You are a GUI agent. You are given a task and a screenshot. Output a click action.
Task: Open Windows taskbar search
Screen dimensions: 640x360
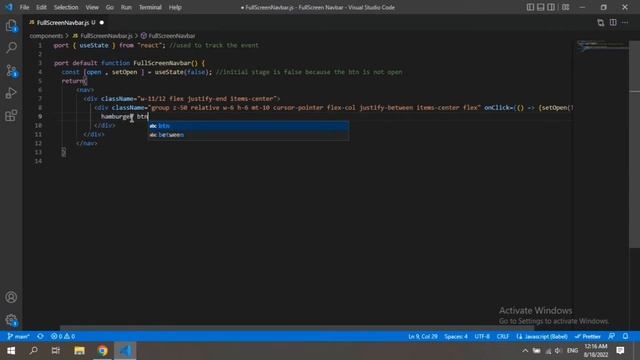coord(34,351)
